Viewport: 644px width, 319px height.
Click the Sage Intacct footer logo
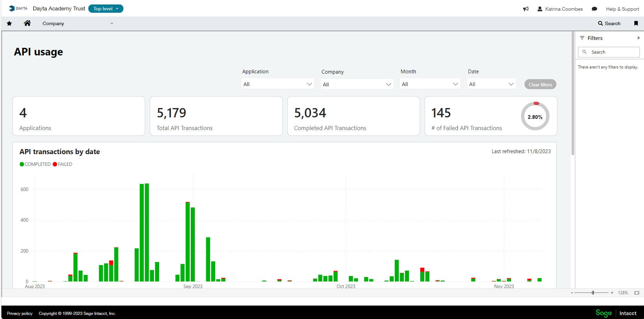point(616,313)
